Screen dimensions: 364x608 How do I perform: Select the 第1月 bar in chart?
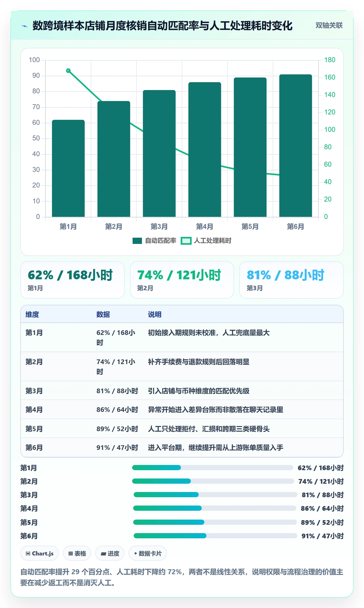click(68, 168)
